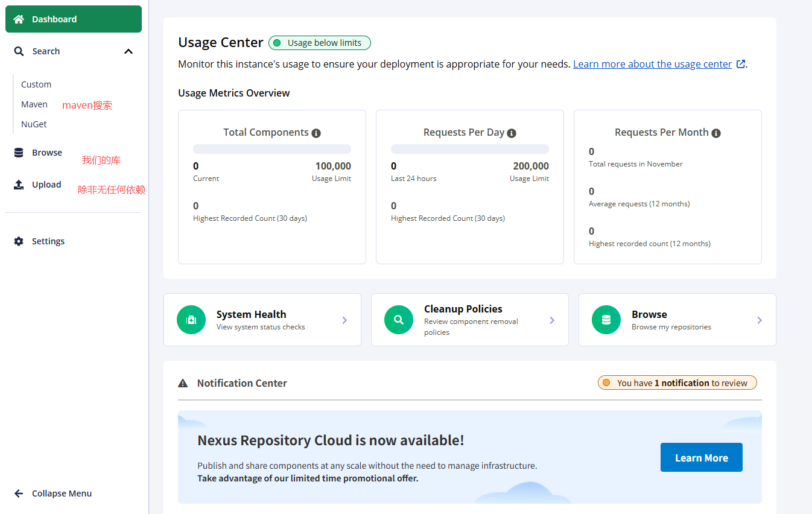The image size is (812, 514).
Task: Open Settings in the sidebar
Action: 48,241
